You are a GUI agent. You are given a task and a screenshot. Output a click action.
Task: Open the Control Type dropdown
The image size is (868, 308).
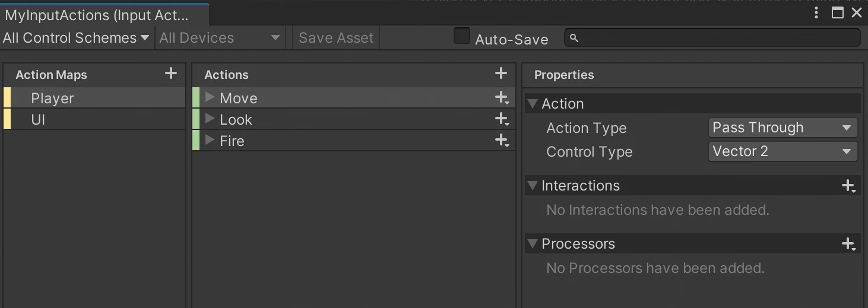tap(783, 151)
